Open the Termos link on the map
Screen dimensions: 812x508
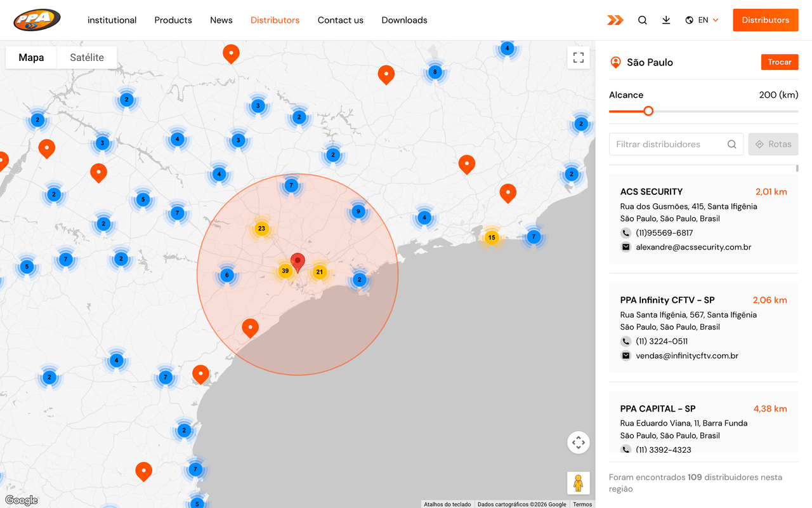(582, 504)
